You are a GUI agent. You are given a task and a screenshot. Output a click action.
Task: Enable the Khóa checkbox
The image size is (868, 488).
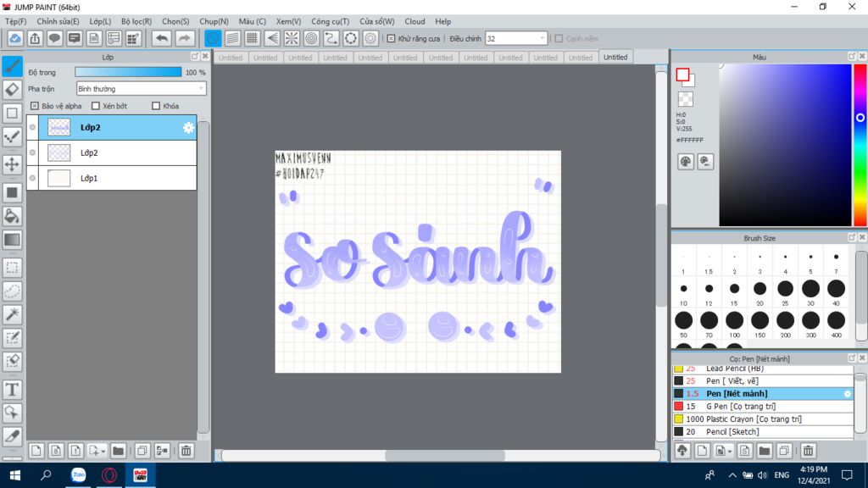coord(156,106)
